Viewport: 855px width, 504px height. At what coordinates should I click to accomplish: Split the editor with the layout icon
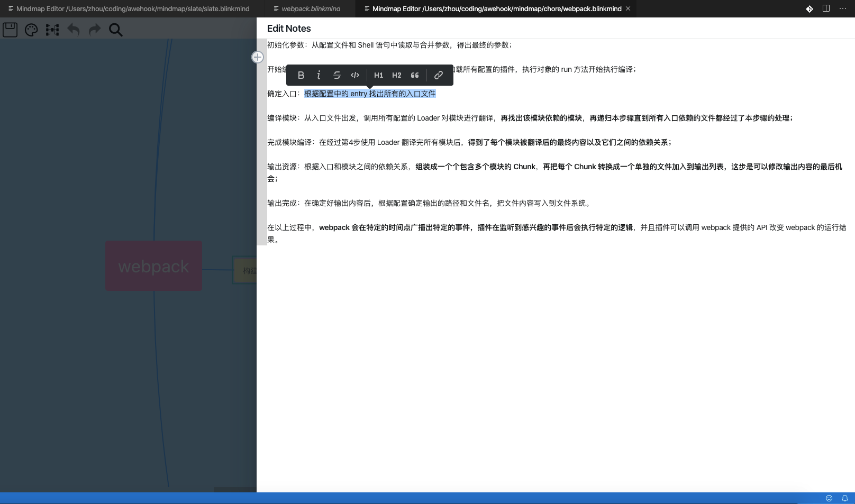coord(826,8)
